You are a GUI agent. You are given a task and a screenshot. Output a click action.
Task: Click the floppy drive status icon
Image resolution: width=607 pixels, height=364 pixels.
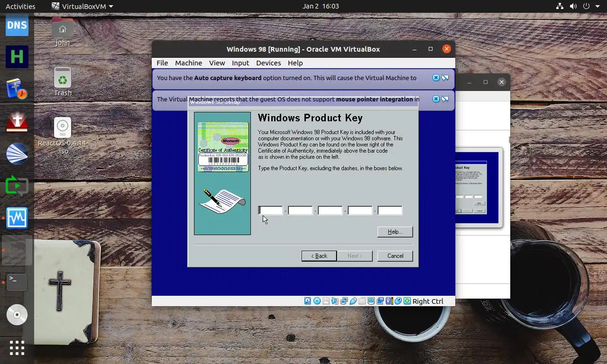pyautogui.click(x=326, y=301)
